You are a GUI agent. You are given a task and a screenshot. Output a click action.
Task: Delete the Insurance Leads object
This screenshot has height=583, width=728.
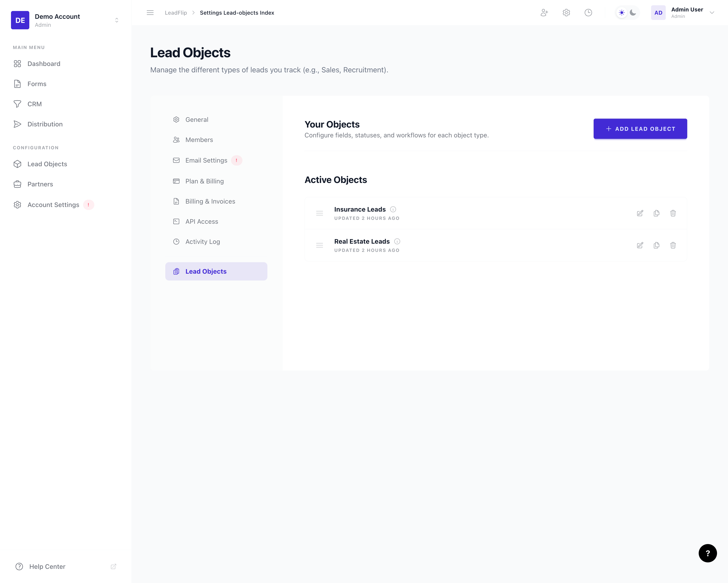pos(673,213)
